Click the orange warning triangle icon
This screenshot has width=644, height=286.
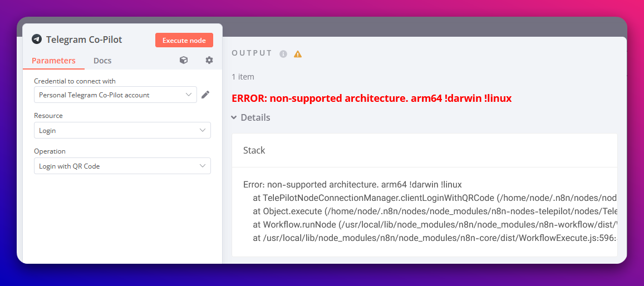pyautogui.click(x=298, y=54)
